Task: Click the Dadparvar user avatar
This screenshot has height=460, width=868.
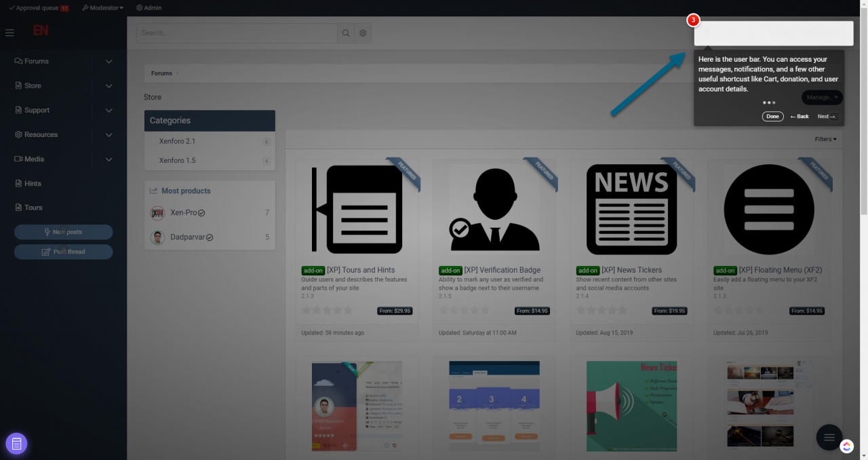Action: pos(157,237)
